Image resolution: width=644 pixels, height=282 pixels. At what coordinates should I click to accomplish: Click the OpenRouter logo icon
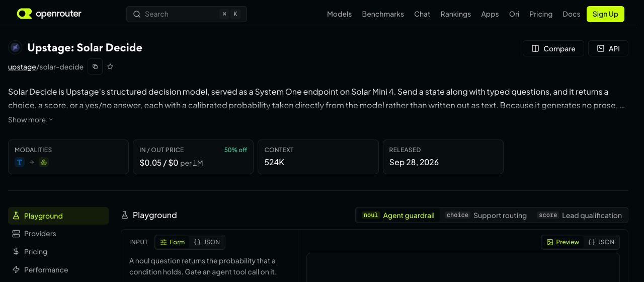(24, 14)
